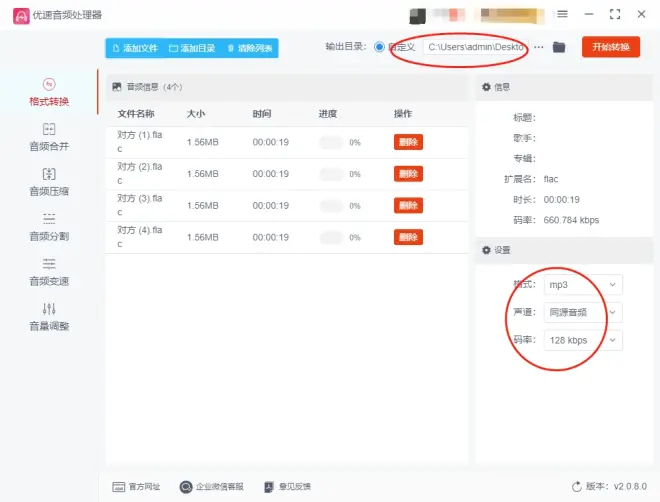Click the 660.784 kbps bitrate value
660x502 pixels.
571,220
